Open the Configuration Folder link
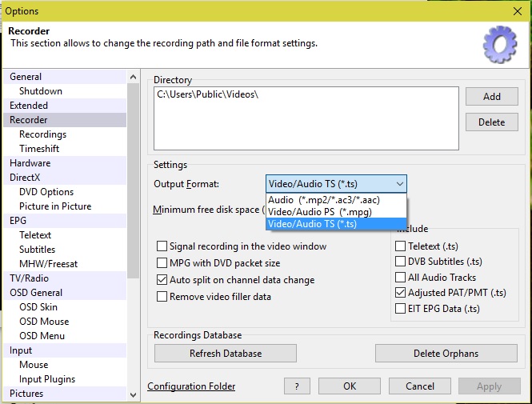The width and height of the screenshot is (532, 404). [x=191, y=386]
